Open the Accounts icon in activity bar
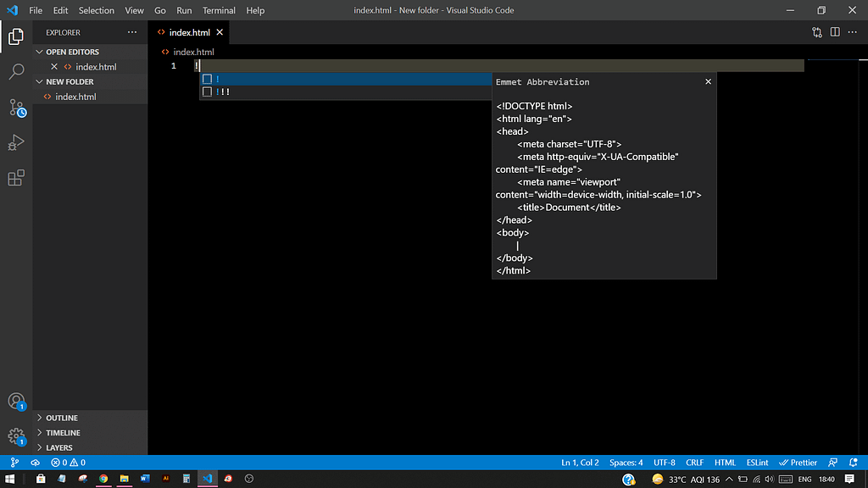Viewport: 868px width, 488px height. (x=15, y=401)
